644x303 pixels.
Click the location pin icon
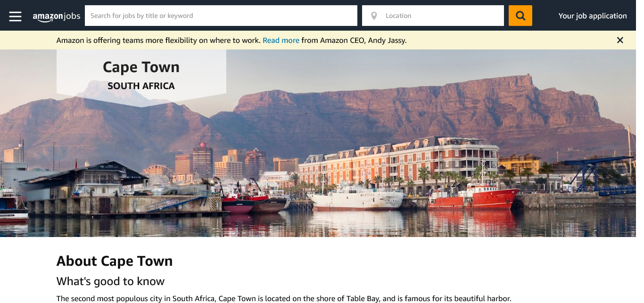(374, 16)
